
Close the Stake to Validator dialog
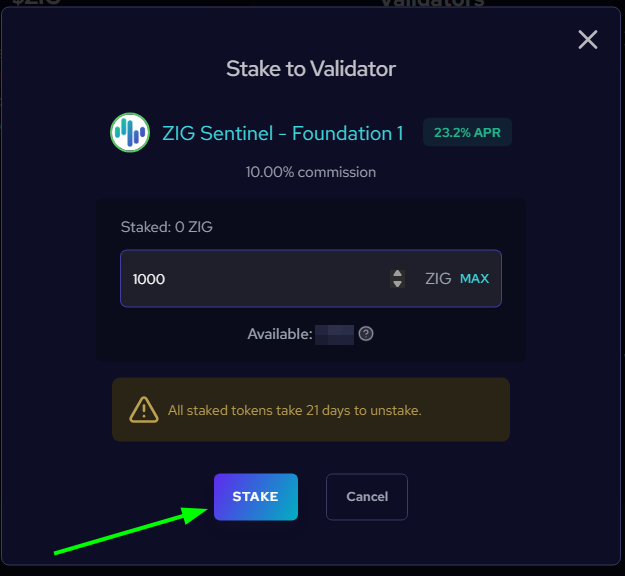coord(588,40)
